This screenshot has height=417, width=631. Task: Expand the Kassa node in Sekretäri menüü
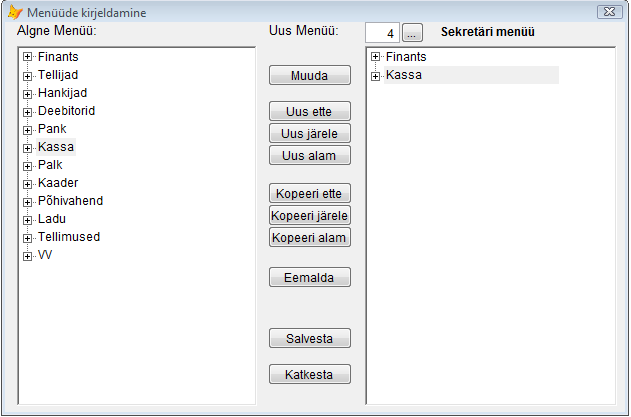tap(375, 76)
